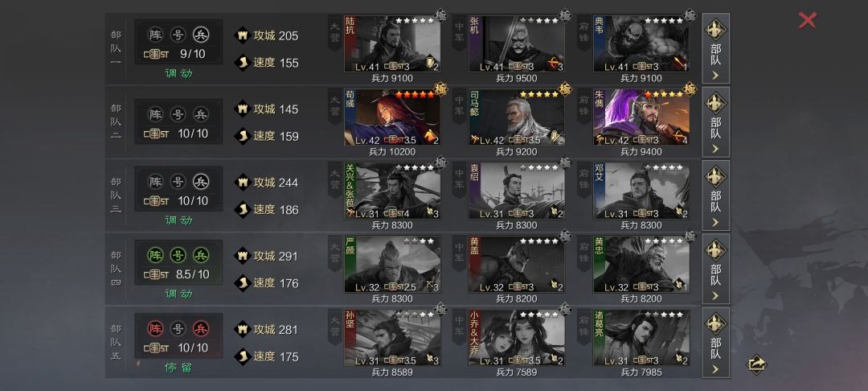
Task: Expand 部队三 details with the 部队 button
Action: pos(716,195)
